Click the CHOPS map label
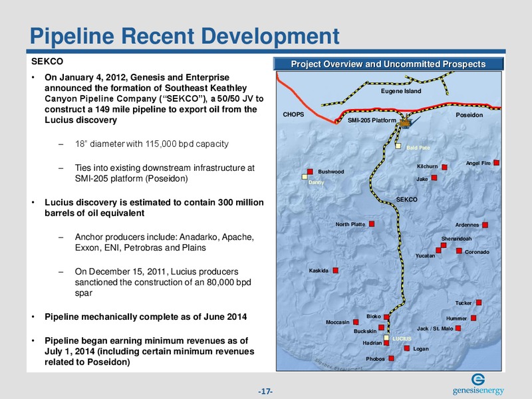This screenshot has width=532, height=399. [x=293, y=114]
